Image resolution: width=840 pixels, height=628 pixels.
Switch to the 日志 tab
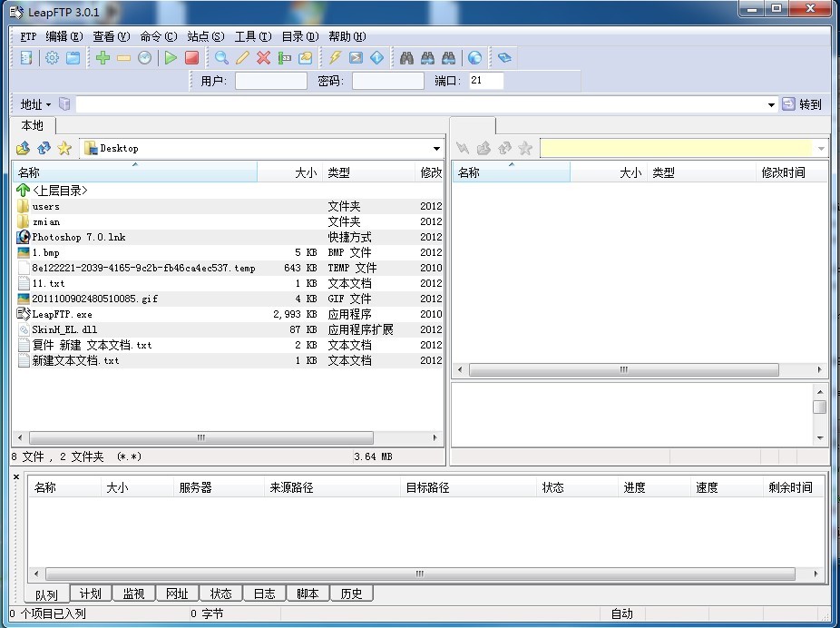[264, 594]
